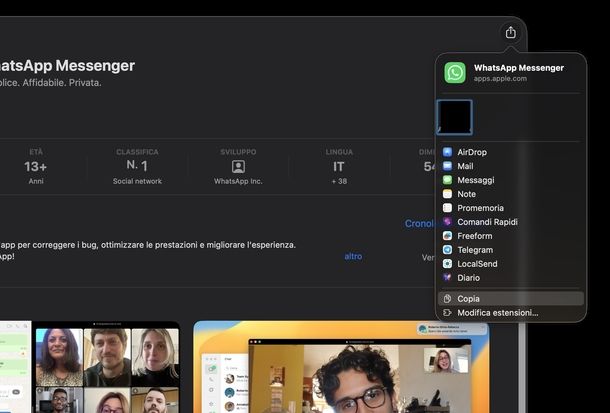610x413 pixels.
Task: Select Diario share option
Action: point(510,278)
